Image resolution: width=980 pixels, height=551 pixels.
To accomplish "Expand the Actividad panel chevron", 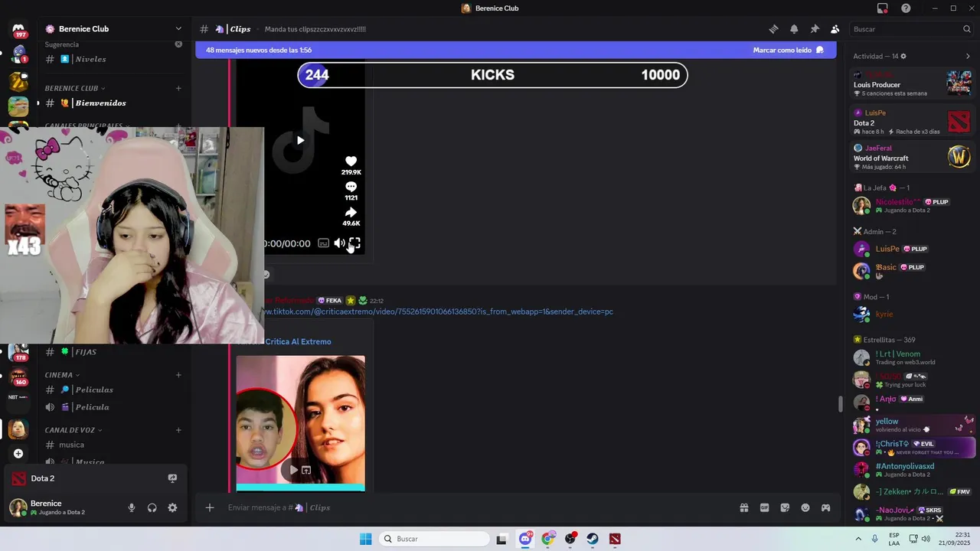I will coord(968,56).
